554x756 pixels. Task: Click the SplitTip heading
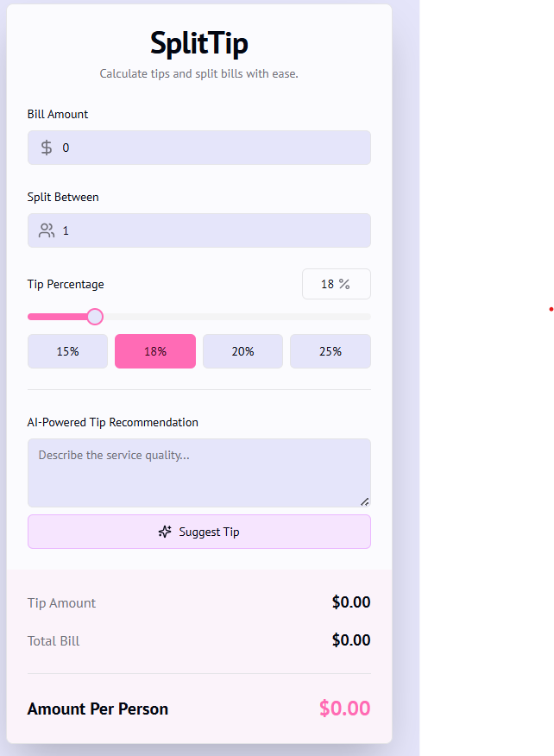[199, 43]
